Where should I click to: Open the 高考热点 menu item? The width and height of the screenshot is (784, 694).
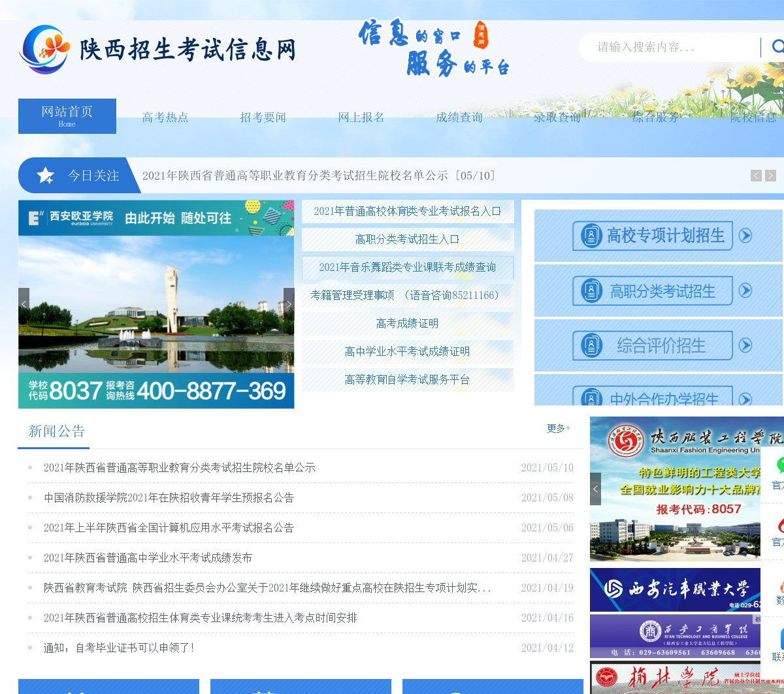tap(165, 118)
